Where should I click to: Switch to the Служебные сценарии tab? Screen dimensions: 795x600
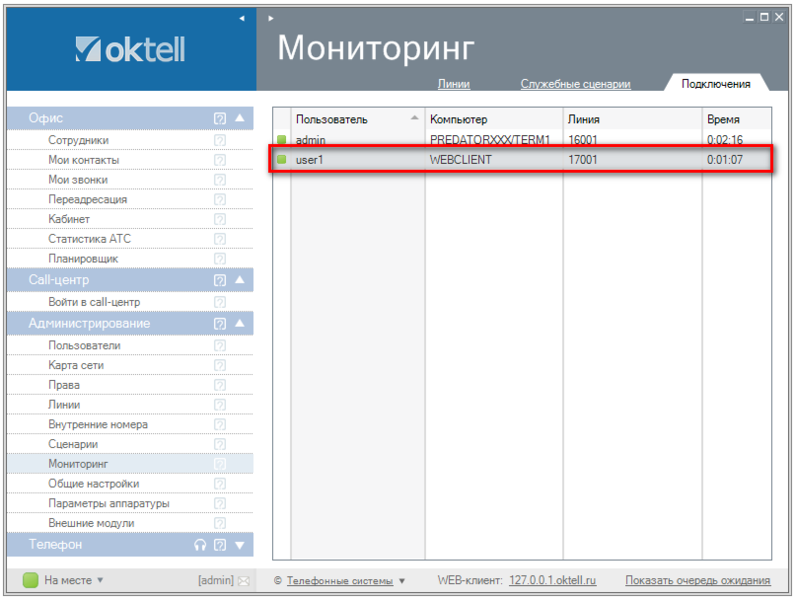tap(575, 84)
